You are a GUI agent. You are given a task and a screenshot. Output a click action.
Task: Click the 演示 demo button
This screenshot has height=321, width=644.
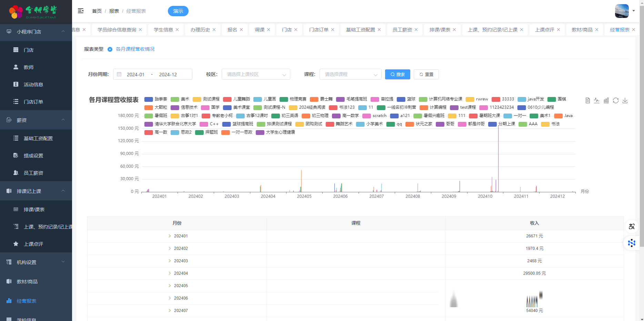[178, 11]
